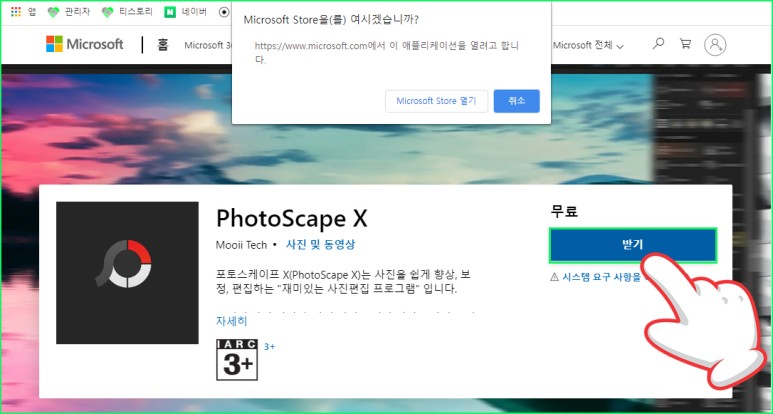Open the 티스토리 bookmark

(127, 12)
